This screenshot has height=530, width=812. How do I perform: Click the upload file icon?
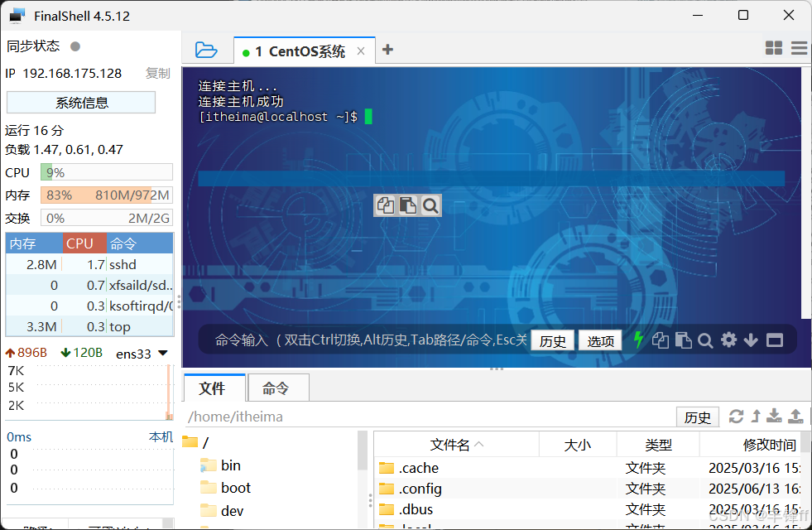[x=795, y=416]
